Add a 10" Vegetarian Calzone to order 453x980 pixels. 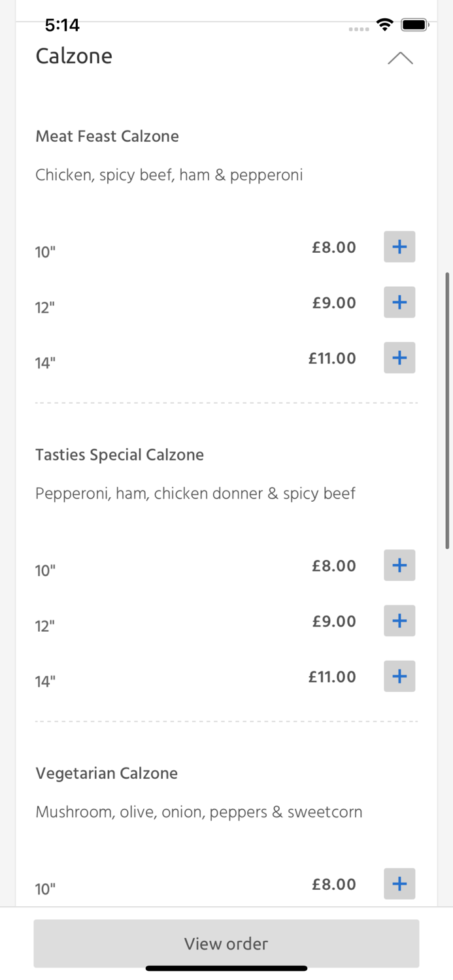click(x=399, y=883)
